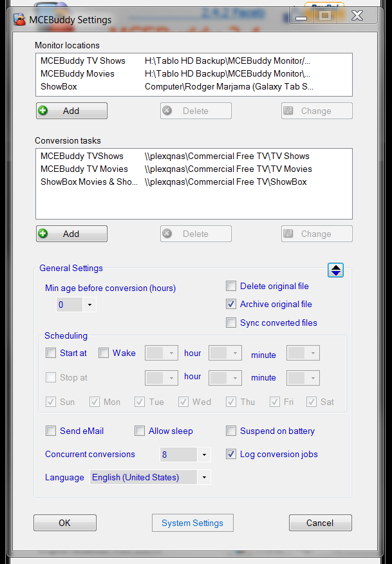This screenshot has height=564, width=392.
Task: Select MCEBuddy TV Shows monitor location
Action: point(194,61)
